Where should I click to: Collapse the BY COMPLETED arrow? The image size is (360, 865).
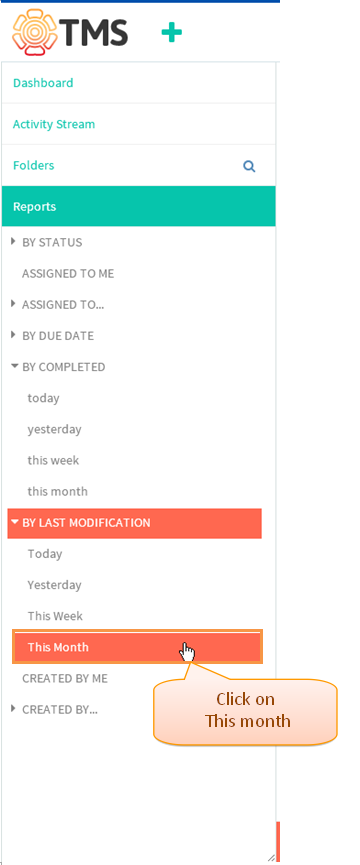[15, 366]
